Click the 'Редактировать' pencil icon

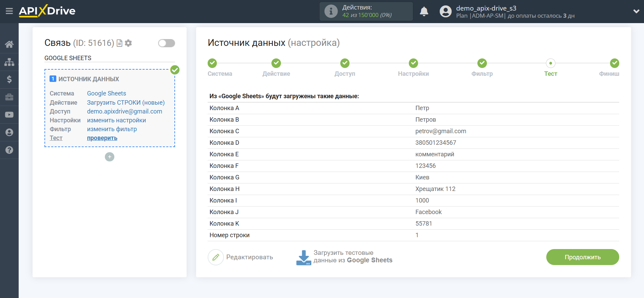[216, 257]
